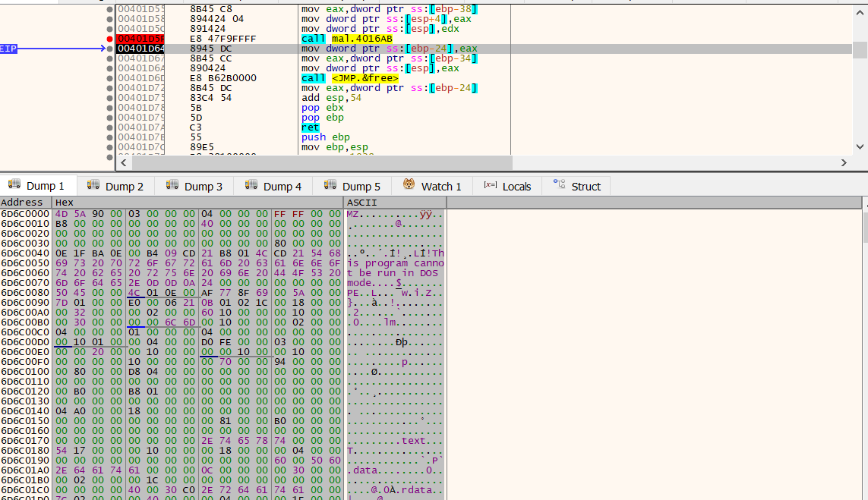Click the Address column header
The image size is (868, 500).
pyautogui.click(x=22, y=203)
